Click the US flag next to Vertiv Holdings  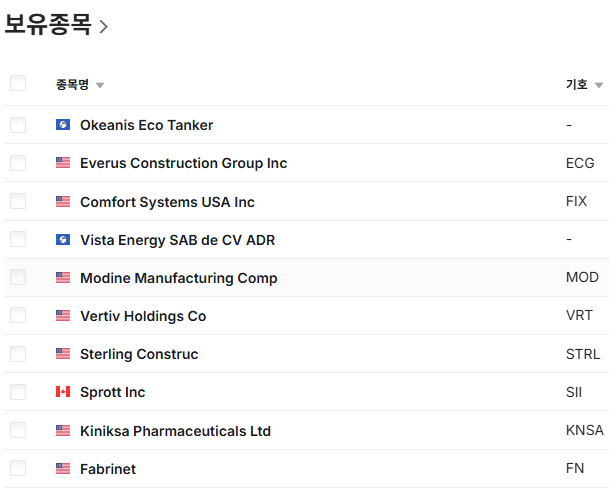click(63, 316)
